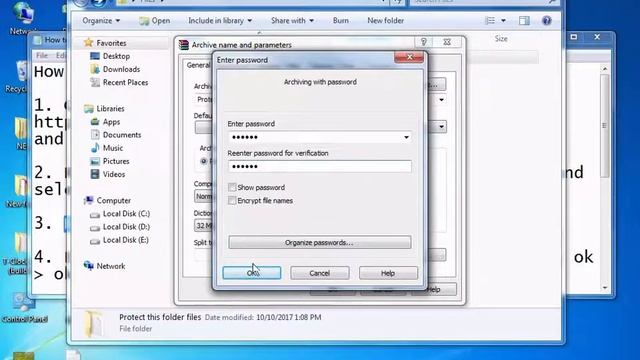
Task: Open Local Disk (C:)
Action: (126, 213)
